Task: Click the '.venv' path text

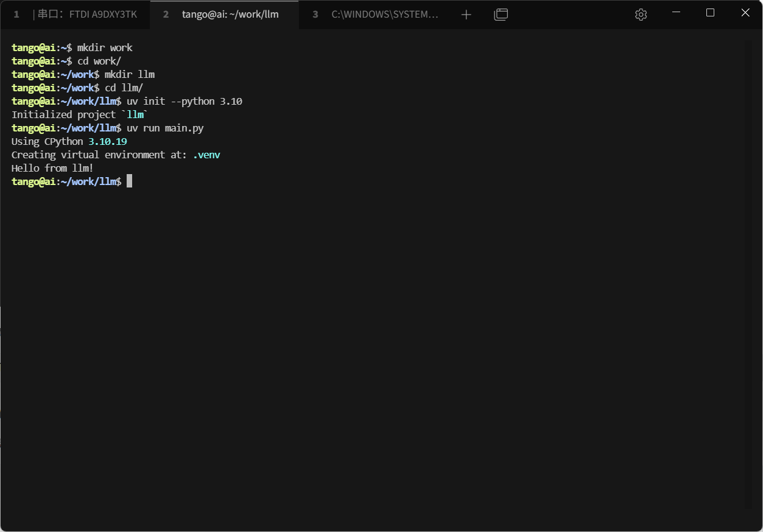Action: pyautogui.click(x=206, y=155)
